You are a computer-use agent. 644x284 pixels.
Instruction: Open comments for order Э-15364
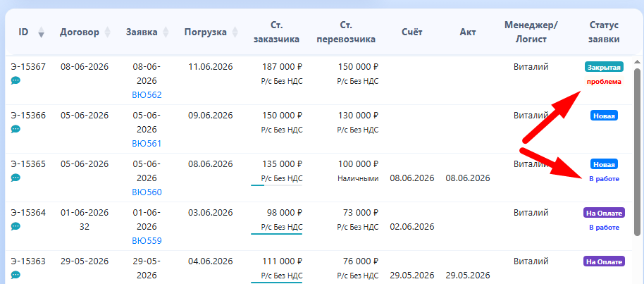[x=16, y=226]
